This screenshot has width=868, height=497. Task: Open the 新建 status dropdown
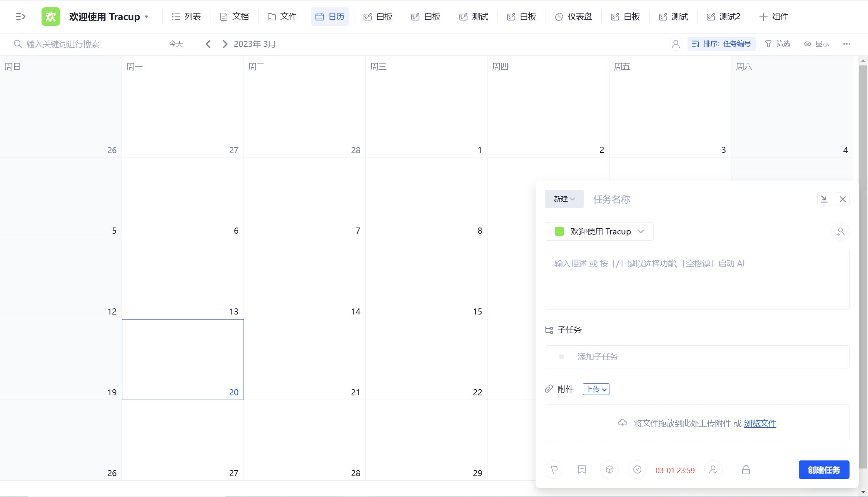tap(564, 199)
